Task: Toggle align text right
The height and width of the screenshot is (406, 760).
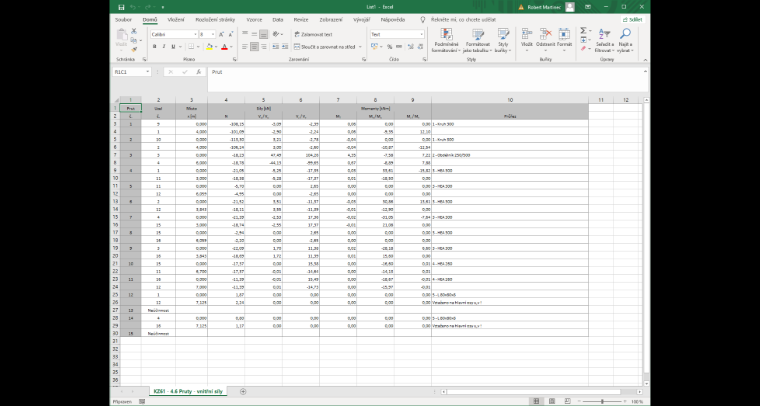Action: (x=263, y=47)
